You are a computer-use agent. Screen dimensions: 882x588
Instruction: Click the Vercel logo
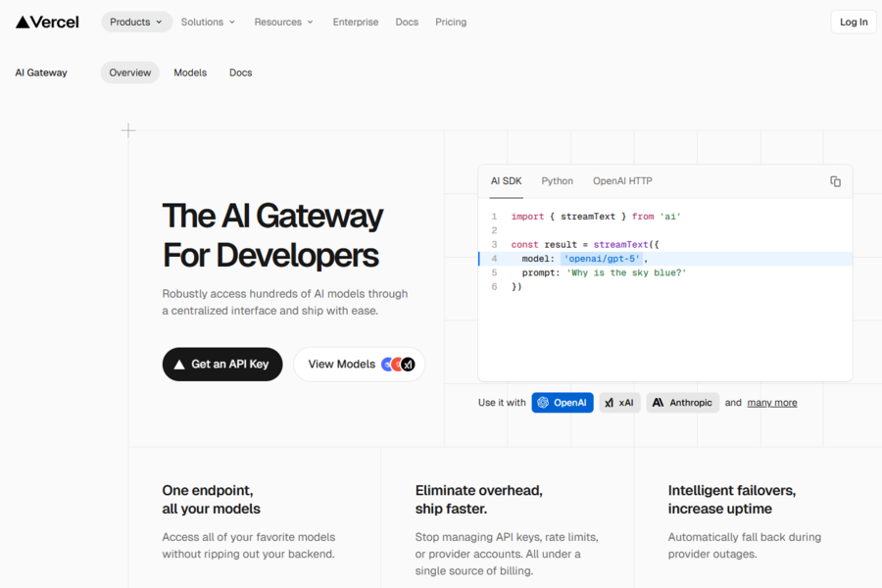click(x=47, y=22)
